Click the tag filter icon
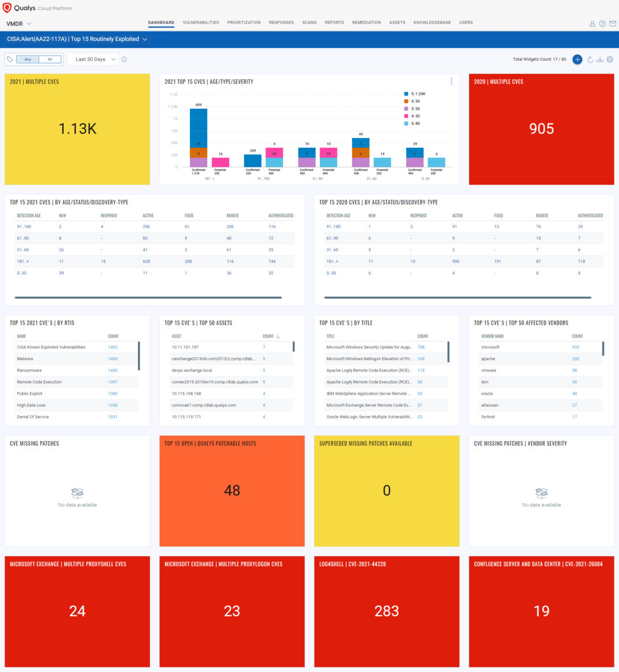 tap(10, 60)
